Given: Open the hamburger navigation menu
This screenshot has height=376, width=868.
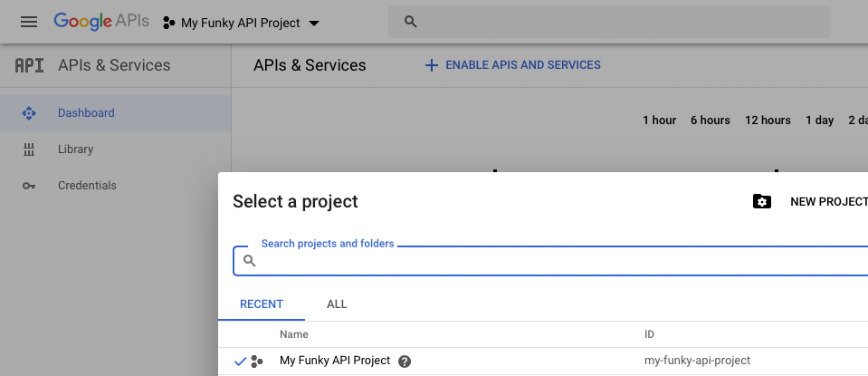Looking at the screenshot, I should pos(29,22).
